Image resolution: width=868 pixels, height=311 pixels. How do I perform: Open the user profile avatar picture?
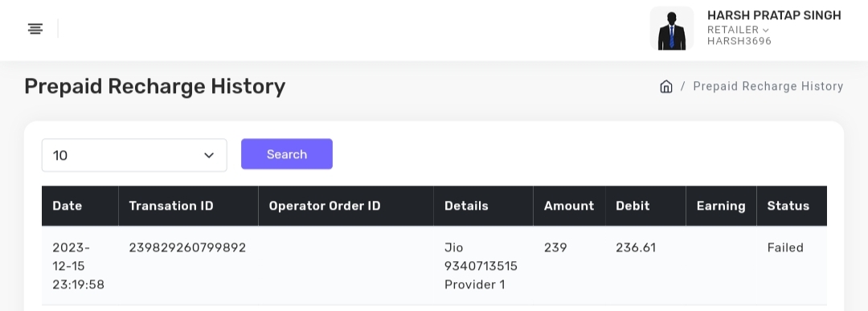671,28
